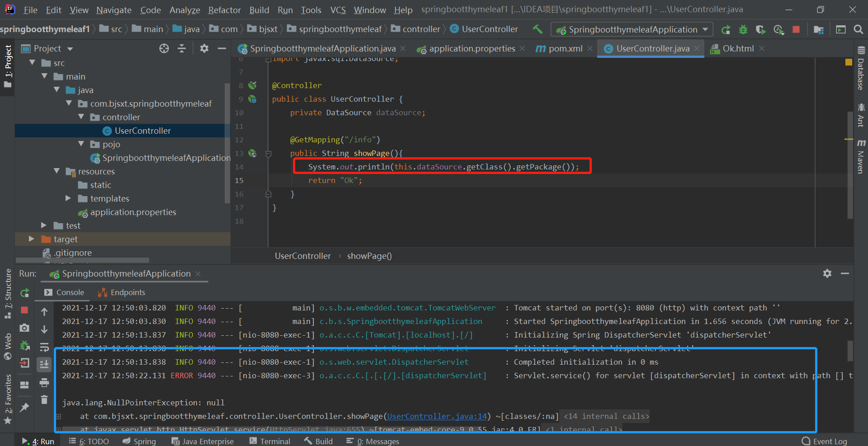868x446 pixels.
Task: Collapse the controller package
Action: (81, 117)
